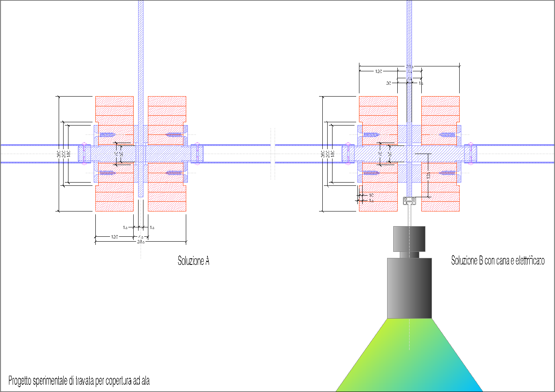Click the green-to-blue gradient light cone
Viewport: 555px width, 392px height.
[409, 359]
